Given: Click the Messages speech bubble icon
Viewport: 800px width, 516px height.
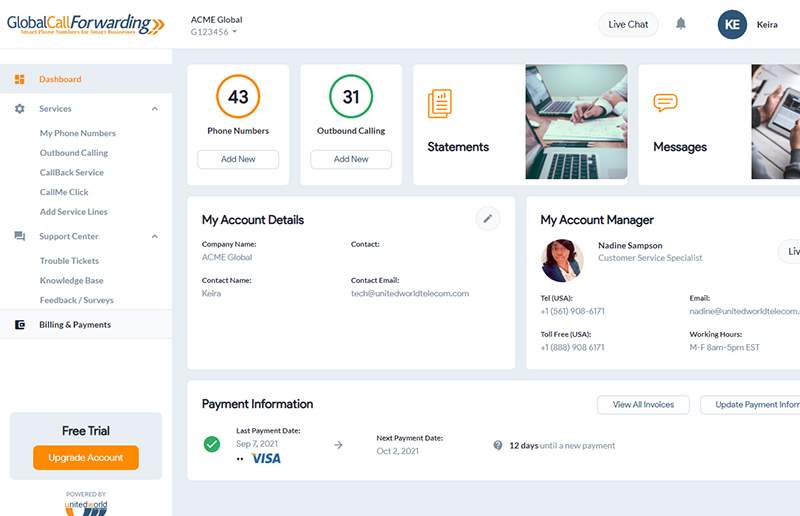Looking at the screenshot, I should [x=665, y=103].
